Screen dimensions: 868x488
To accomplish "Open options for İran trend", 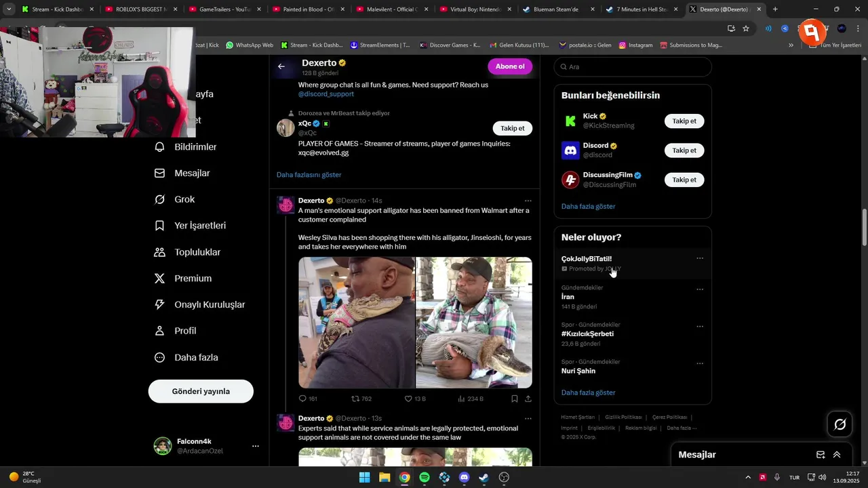I will tap(700, 289).
